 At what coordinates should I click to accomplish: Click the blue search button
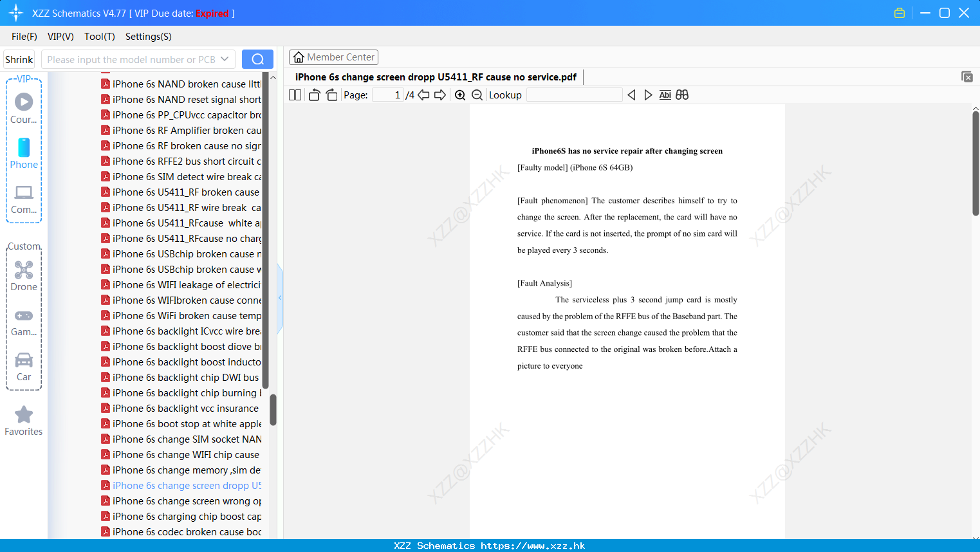(x=257, y=59)
